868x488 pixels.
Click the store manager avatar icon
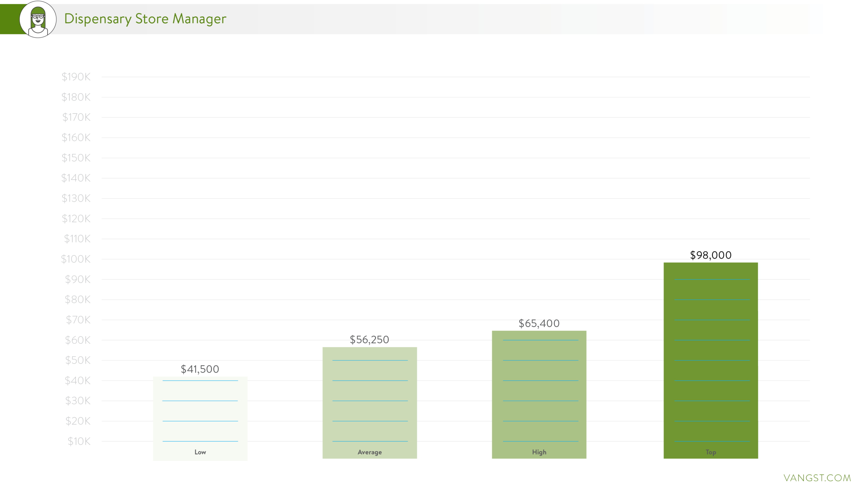click(38, 19)
